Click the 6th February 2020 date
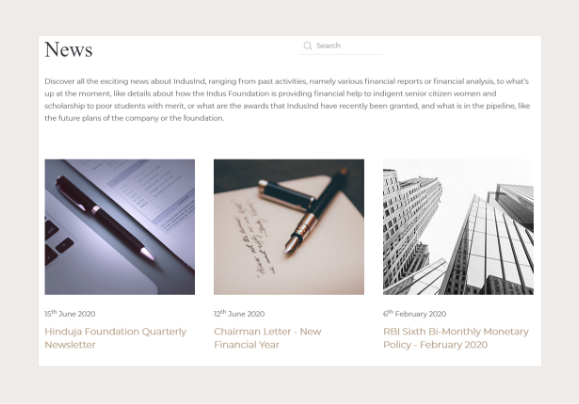The width and height of the screenshot is (579, 404). tap(415, 314)
